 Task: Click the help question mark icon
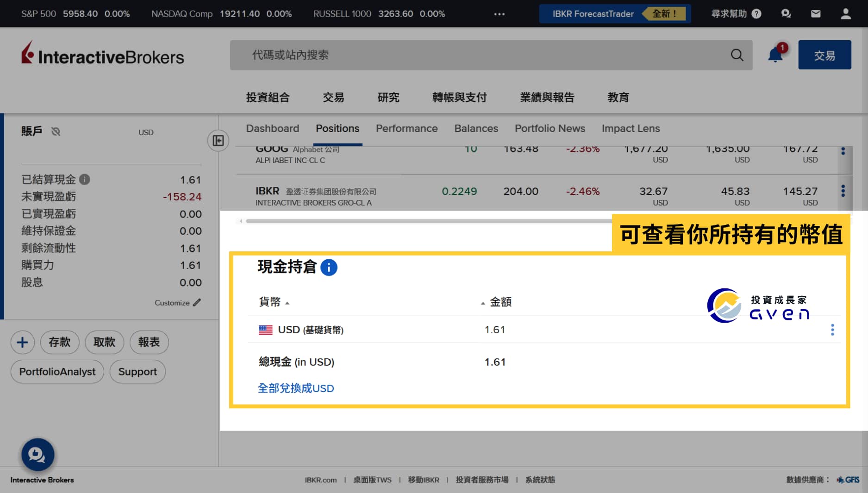click(x=756, y=14)
